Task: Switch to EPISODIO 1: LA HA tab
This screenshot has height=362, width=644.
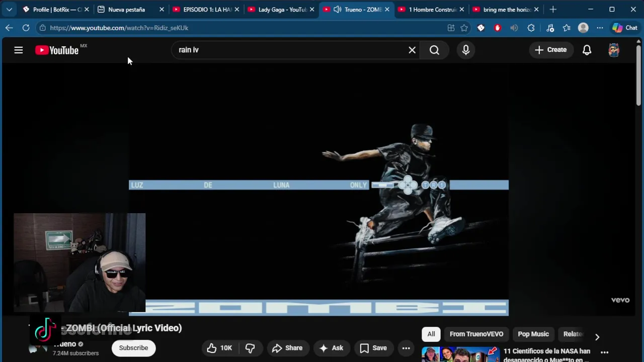Action: pyautogui.click(x=206, y=9)
